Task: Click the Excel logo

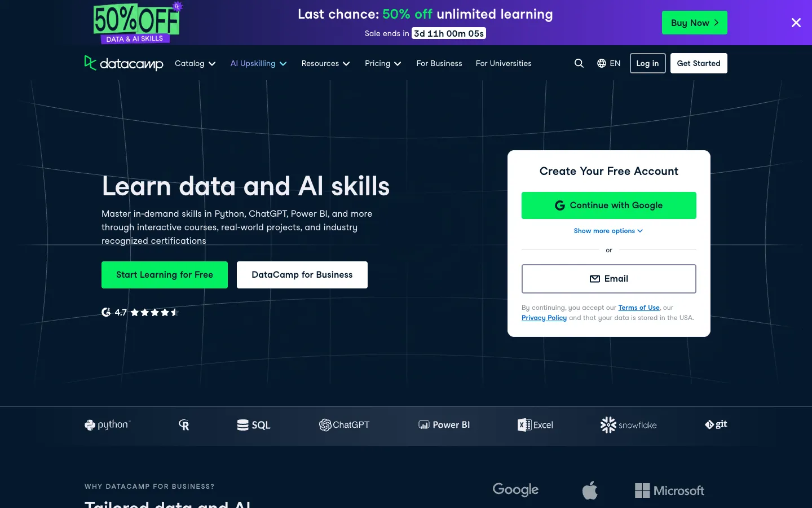Action: tap(535, 425)
